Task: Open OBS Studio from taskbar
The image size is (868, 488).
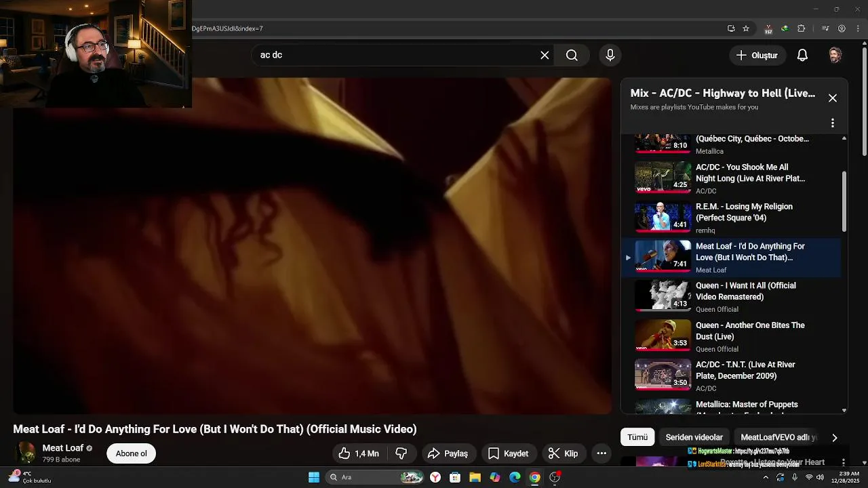Action: [555, 477]
